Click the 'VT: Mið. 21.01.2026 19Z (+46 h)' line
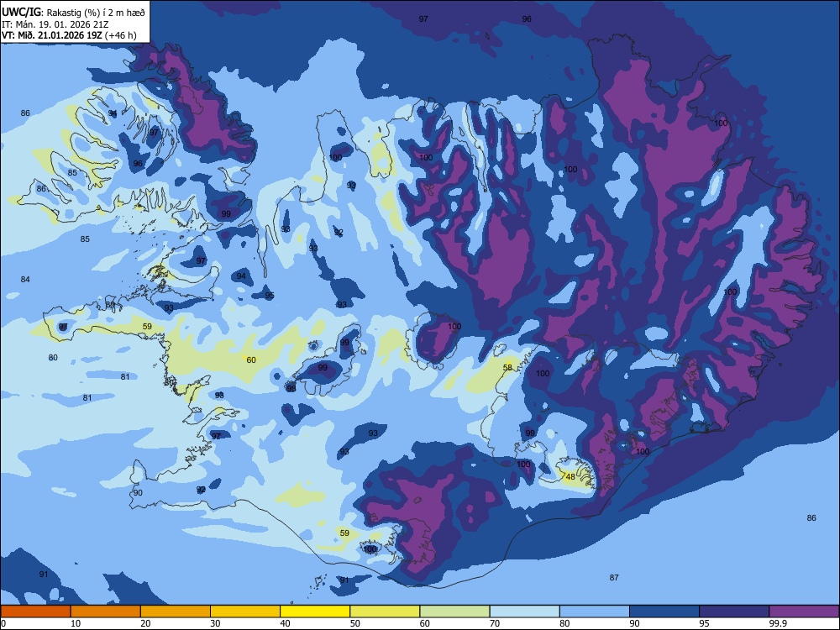This screenshot has height=630, width=840. [x=69, y=35]
